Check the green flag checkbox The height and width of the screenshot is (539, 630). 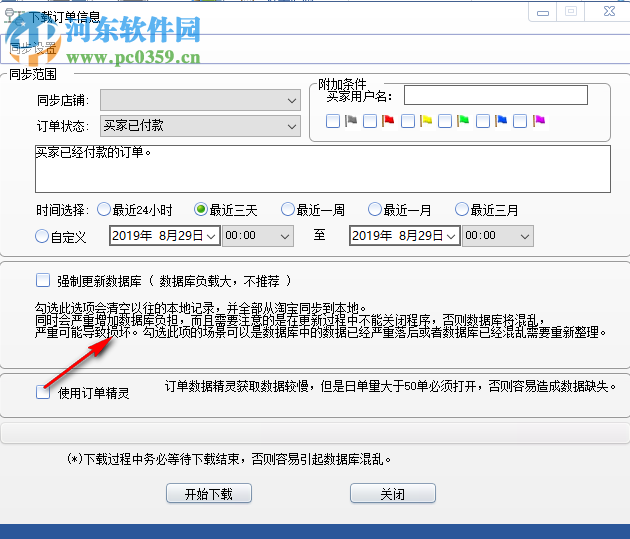click(445, 121)
